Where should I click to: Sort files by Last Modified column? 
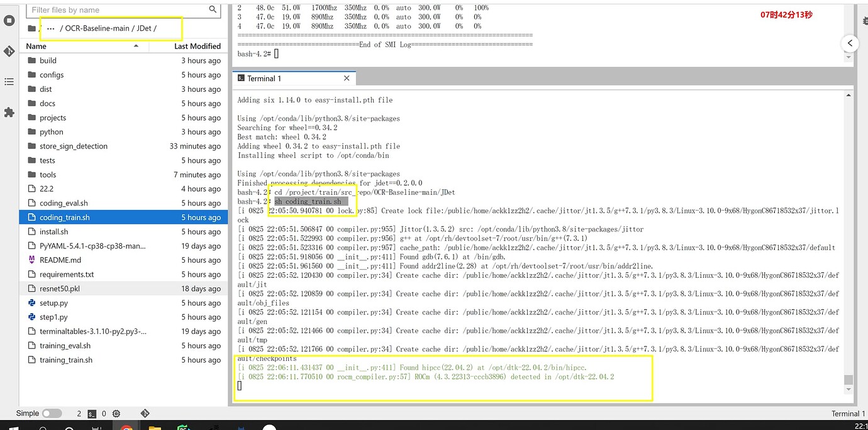[x=197, y=46]
